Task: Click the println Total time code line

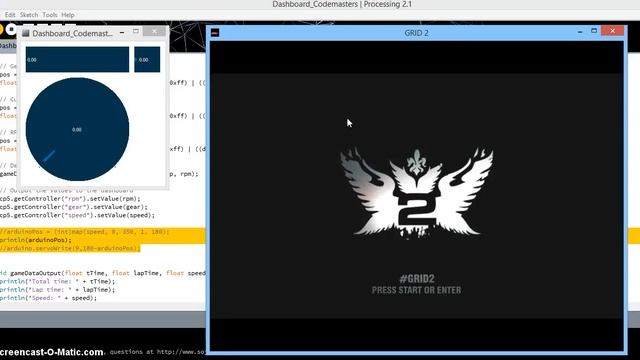Action: tap(57, 281)
